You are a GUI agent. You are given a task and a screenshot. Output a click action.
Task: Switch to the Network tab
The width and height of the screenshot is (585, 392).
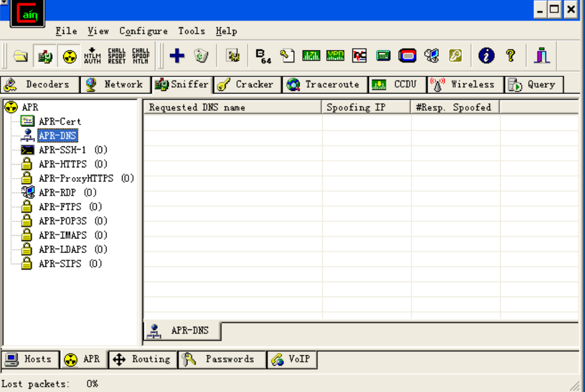[116, 85]
